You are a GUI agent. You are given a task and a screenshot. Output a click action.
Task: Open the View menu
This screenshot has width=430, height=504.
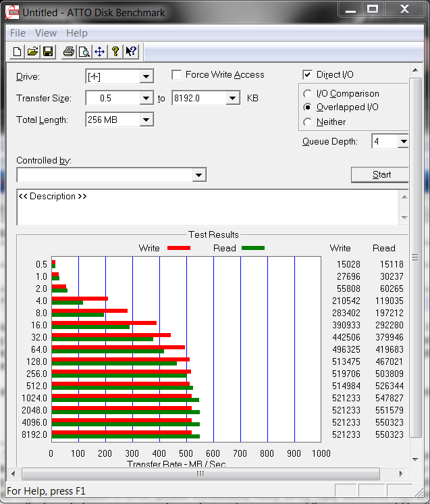(x=46, y=32)
